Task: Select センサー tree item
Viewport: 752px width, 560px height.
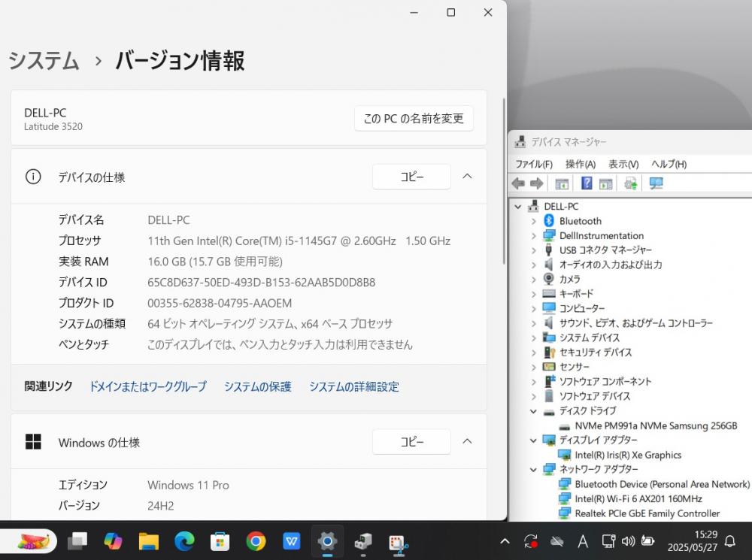Action: (574, 367)
